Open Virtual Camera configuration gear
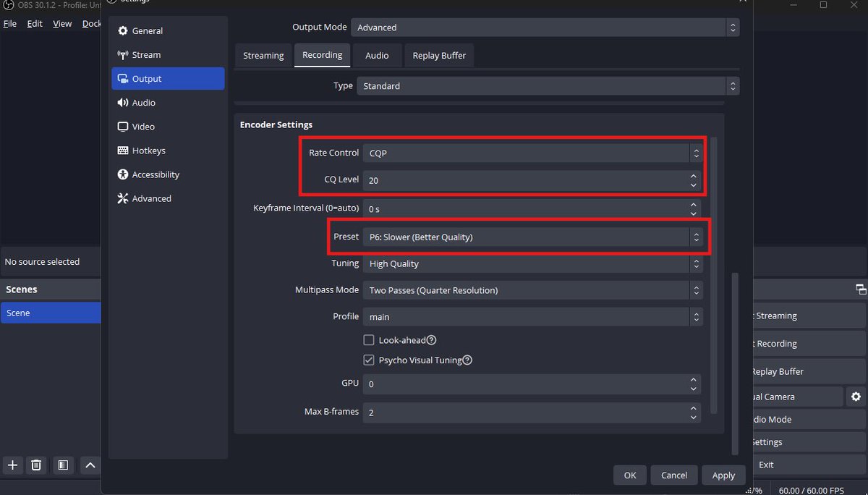Image resolution: width=868 pixels, height=495 pixels. point(856,397)
